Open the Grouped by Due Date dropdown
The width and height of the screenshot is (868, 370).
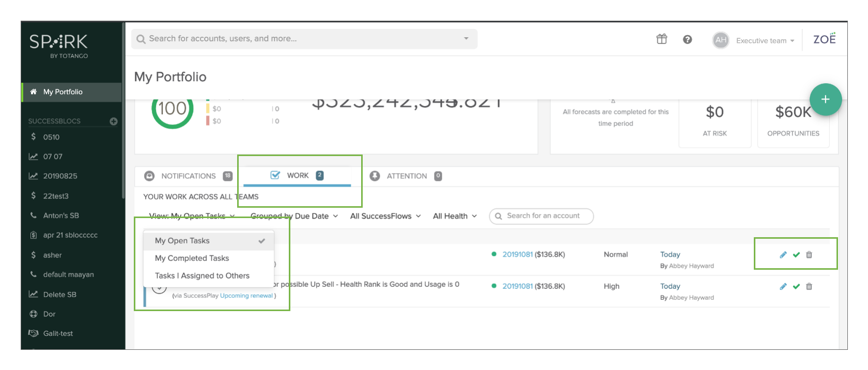[295, 216]
